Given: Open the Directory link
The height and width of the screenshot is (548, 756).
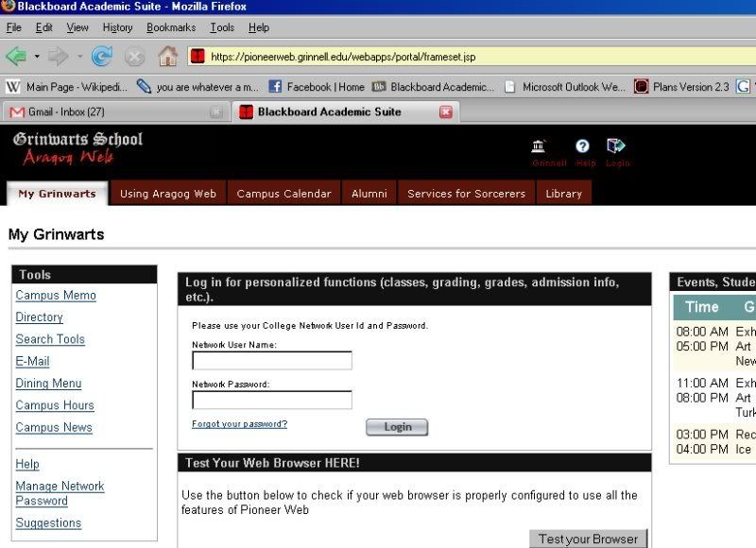Looking at the screenshot, I should (x=39, y=317).
